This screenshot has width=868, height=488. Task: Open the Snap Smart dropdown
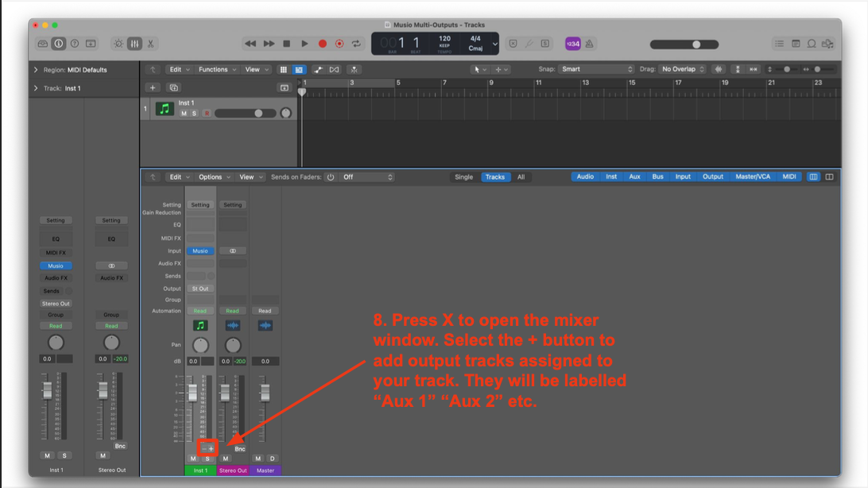click(x=596, y=69)
